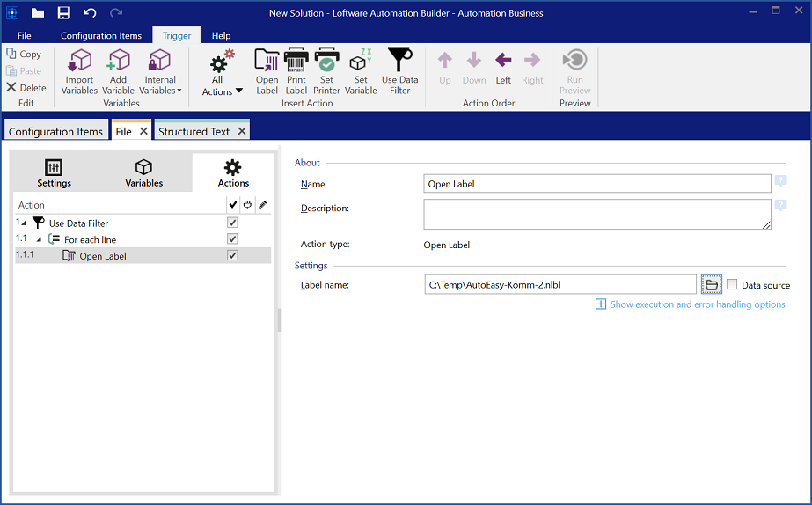812x505 pixels.
Task: Uncheck the Use Data Filter action checkbox
Action: pyautogui.click(x=232, y=223)
